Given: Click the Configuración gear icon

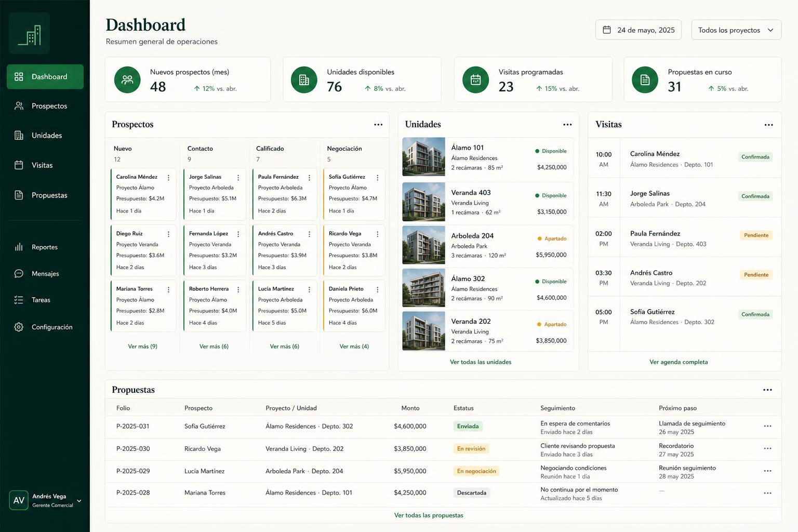Looking at the screenshot, I should click(19, 327).
